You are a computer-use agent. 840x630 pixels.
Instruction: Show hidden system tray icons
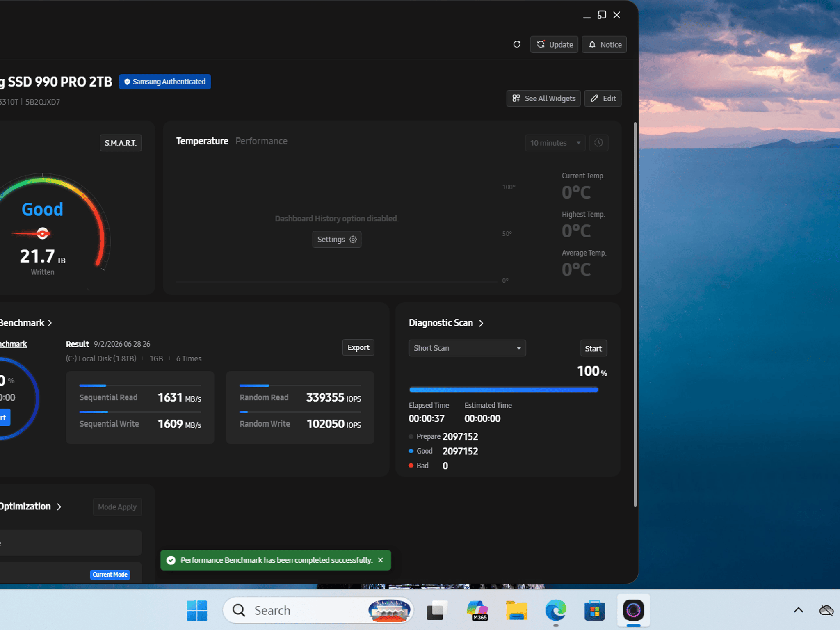(798, 611)
